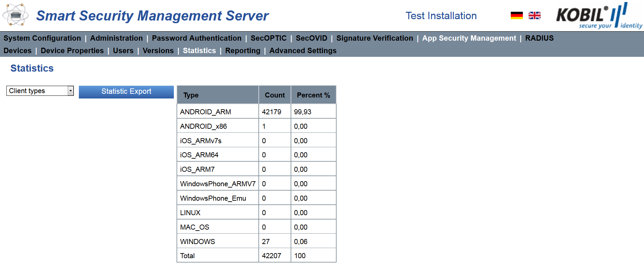Select the Statistics submenu item
Image resolution: width=644 pixels, height=279 pixels.
click(199, 51)
